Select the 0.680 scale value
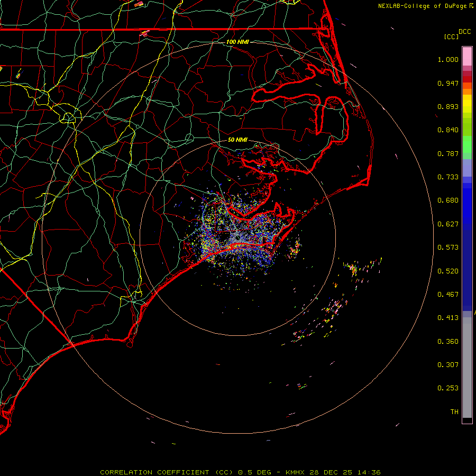Viewport: 476px width, 476px height. click(448, 200)
